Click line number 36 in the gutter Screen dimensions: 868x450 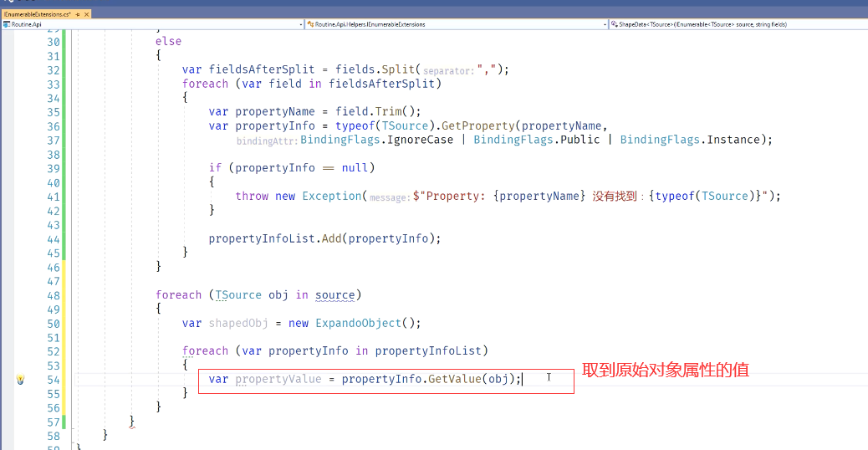click(54, 127)
